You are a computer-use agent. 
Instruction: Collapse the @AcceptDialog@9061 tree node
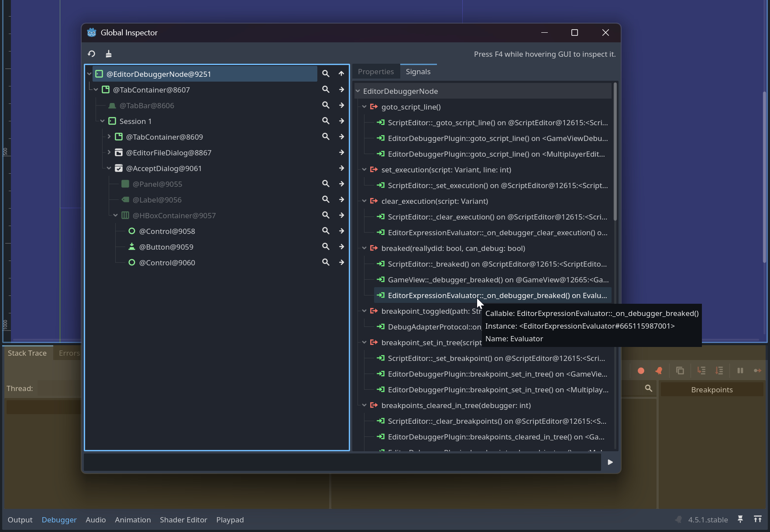[x=109, y=168]
